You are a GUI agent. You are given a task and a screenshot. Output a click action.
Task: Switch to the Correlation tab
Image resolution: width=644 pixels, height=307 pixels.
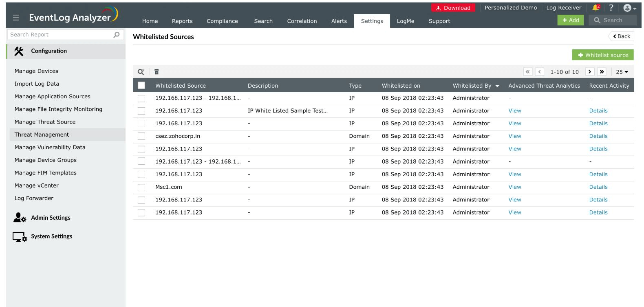[x=302, y=21]
